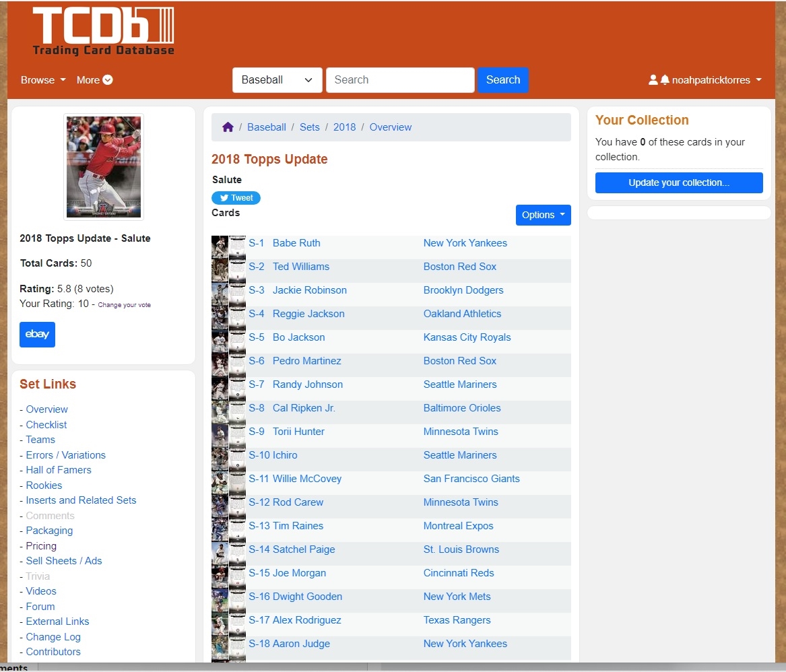Open Teams under Set Links

click(40, 440)
